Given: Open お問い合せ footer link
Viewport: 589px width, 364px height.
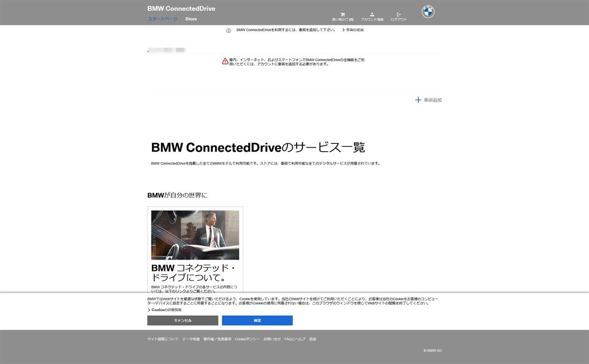Looking at the screenshot, I should click(272, 339).
